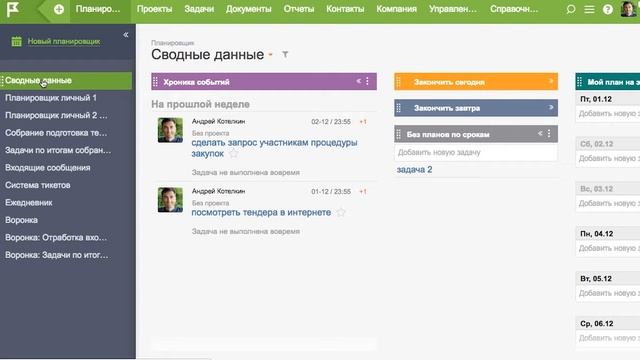Add a new task under Вт, 05.12
The image size is (640, 360).
pyautogui.click(x=608, y=293)
